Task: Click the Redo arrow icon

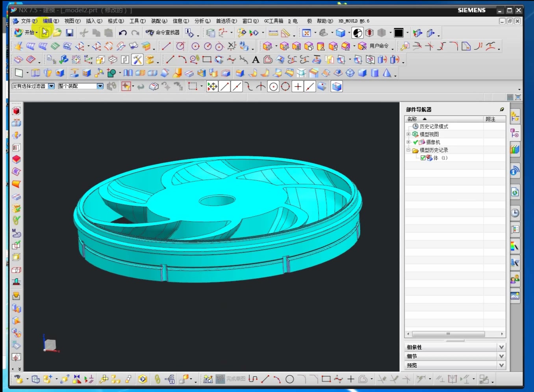Action: tap(135, 33)
